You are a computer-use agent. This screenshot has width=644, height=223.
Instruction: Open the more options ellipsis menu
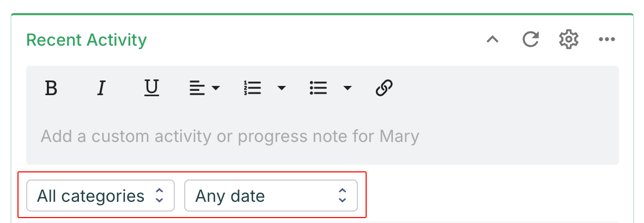(x=607, y=40)
